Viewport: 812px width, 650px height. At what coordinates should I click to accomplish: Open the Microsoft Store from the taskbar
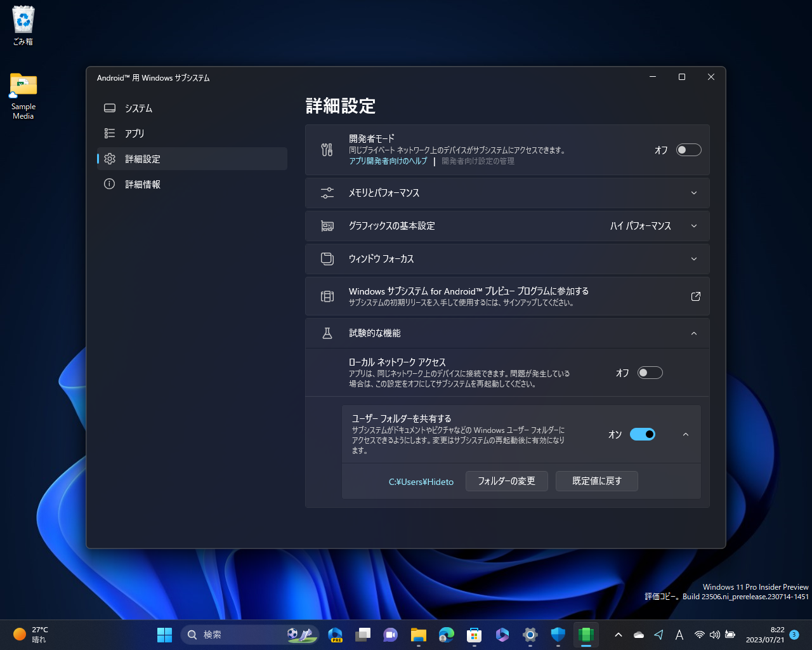coord(474,634)
